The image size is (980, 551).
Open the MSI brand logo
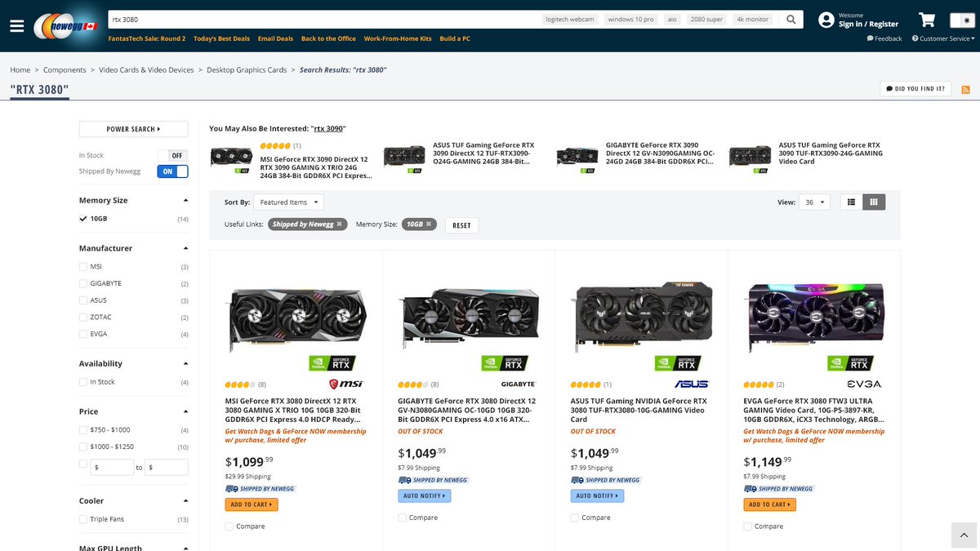click(x=345, y=384)
